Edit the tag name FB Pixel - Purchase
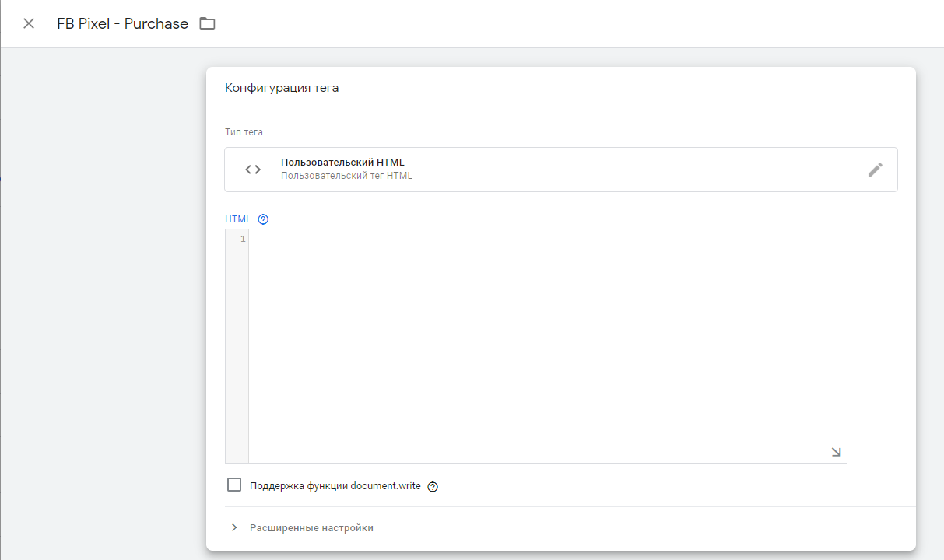944x560 pixels. (x=122, y=24)
